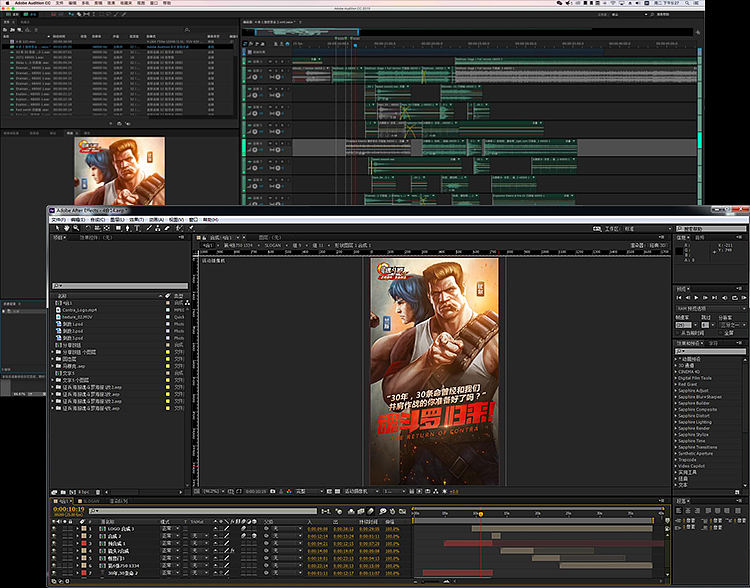Image resolution: width=750 pixels, height=588 pixels.
Task: Open the viewer magnification dropdown
Action: 215,491
